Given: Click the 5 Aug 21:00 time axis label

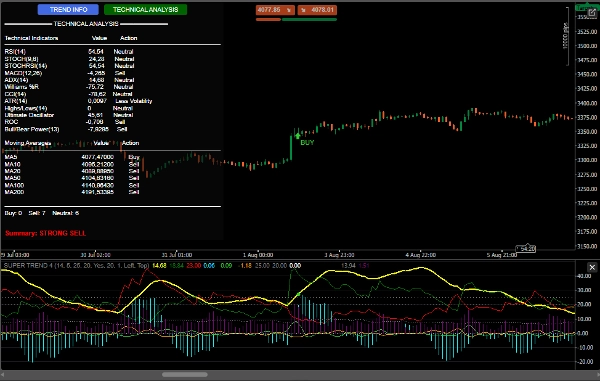Looking at the screenshot, I should tap(502, 255).
